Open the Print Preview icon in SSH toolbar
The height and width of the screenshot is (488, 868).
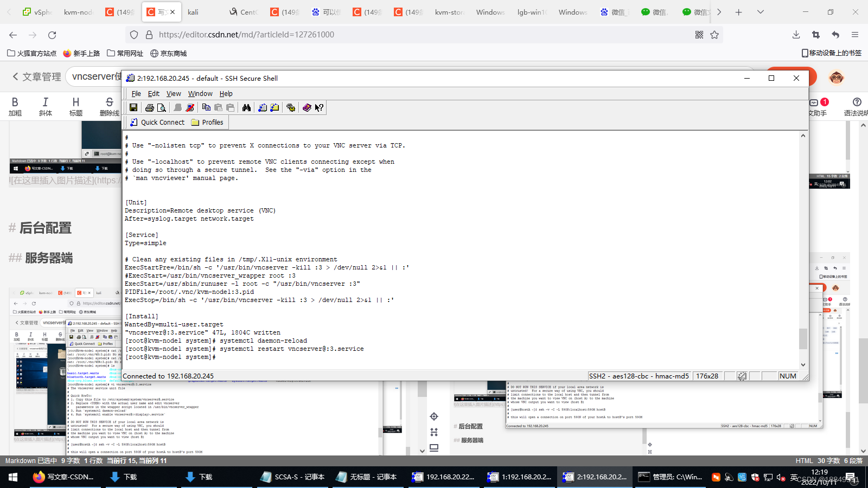(162, 107)
